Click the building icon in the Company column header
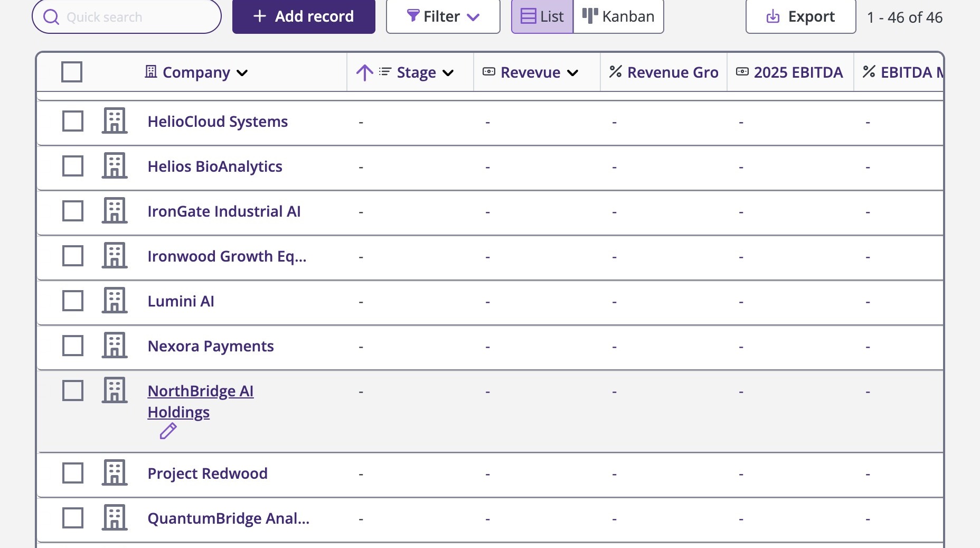 tap(151, 72)
